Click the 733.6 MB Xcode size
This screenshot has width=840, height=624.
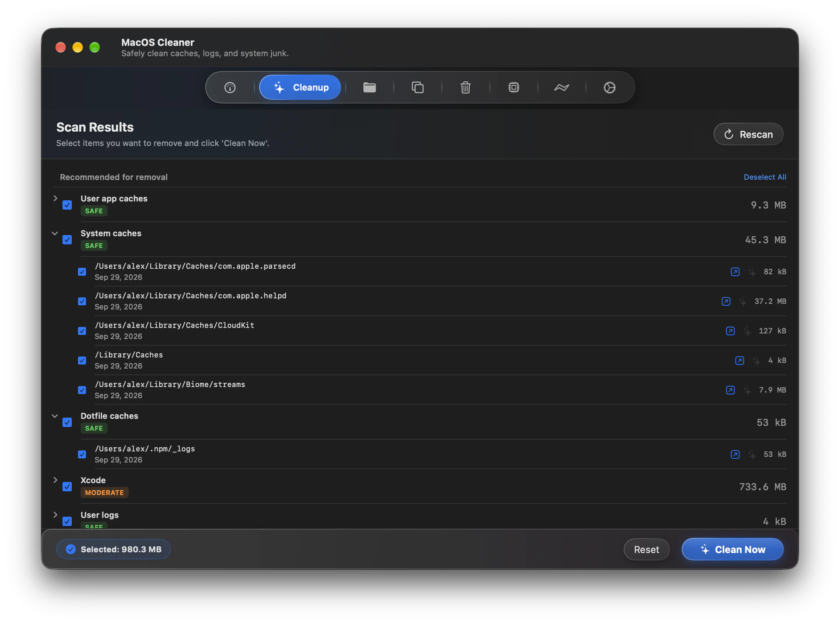click(x=762, y=486)
